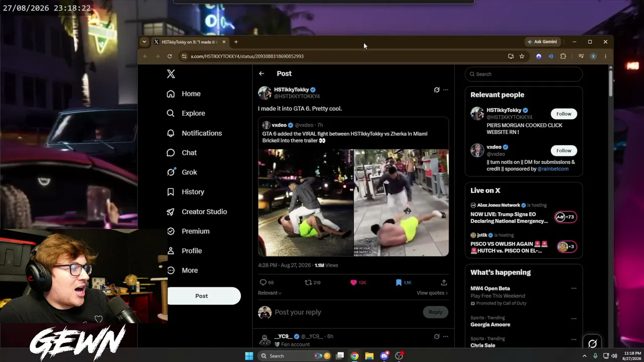Image resolution: width=644 pixels, height=362 pixels.
Task: Go to Home in X sidebar
Action: [x=184, y=94]
